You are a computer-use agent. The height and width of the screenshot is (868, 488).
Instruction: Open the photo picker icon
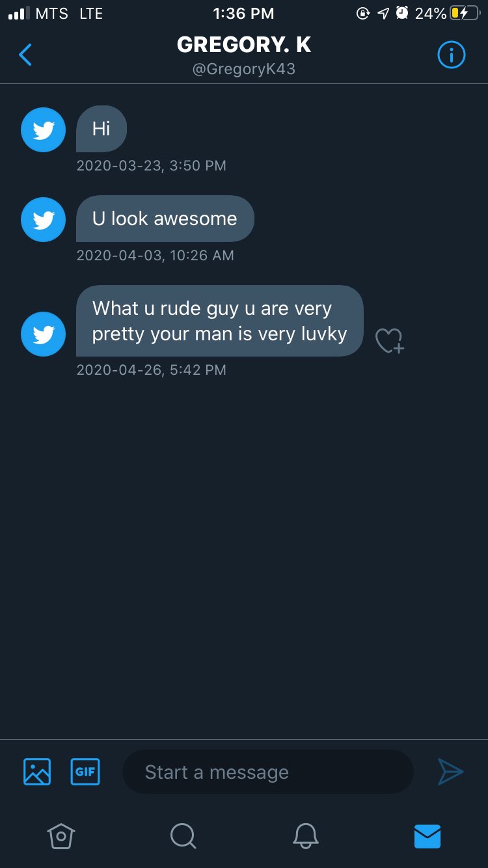[37, 772]
